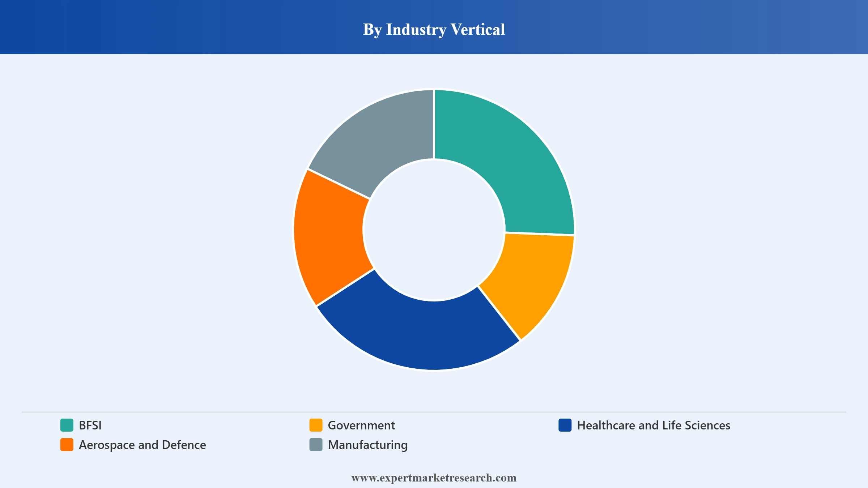Click the orange Aerospace and Defence swatch
Viewport: 868px width, 488px height.
(67, 445)
